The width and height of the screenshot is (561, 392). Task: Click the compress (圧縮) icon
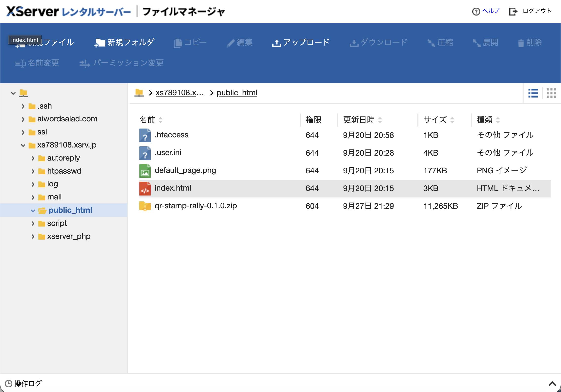click(x=431, y=43)
